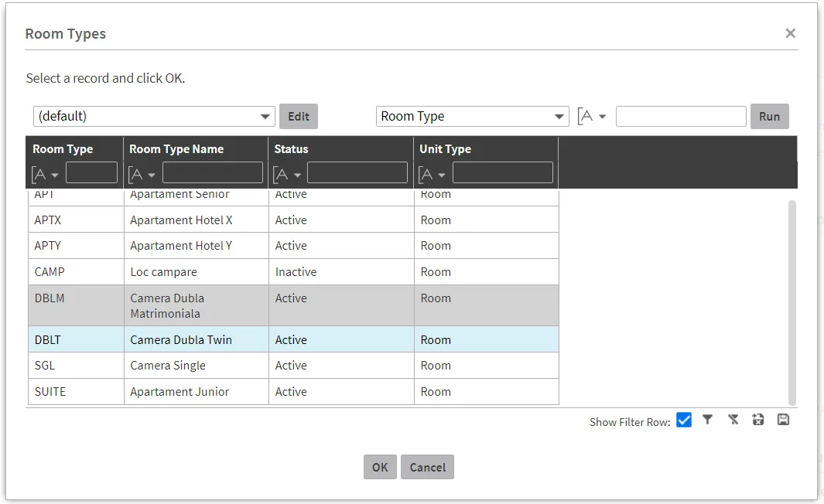Viewport: 824px width, 504px height.
Task: Click the Unit Type column filter input
Action: point(502,172)
